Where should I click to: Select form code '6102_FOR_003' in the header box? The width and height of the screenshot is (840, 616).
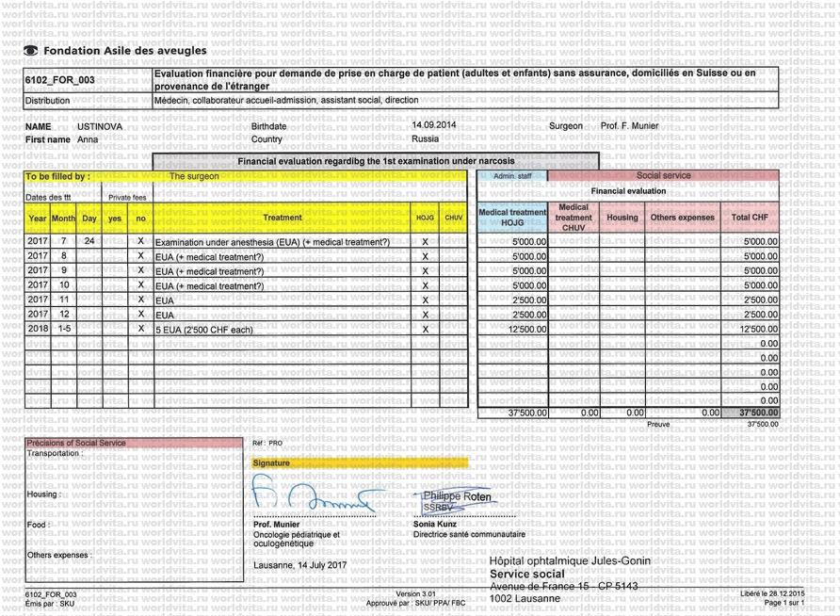point(60,80)
